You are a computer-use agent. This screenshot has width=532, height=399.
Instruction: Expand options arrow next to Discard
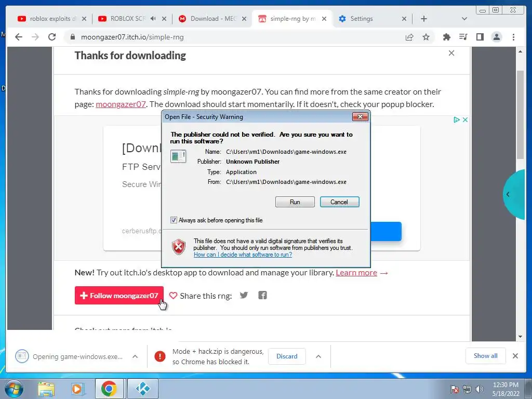point(318,356)
